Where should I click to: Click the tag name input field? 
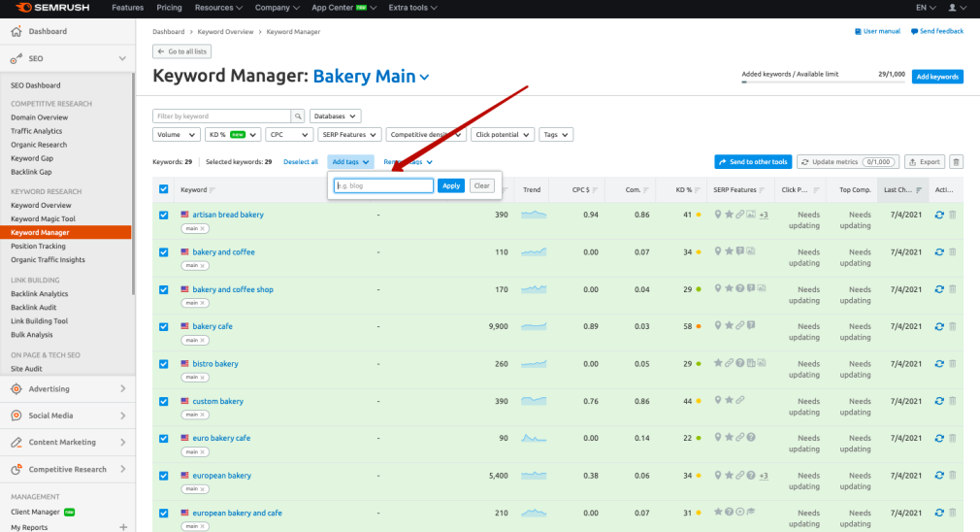(x=383, y=185)
